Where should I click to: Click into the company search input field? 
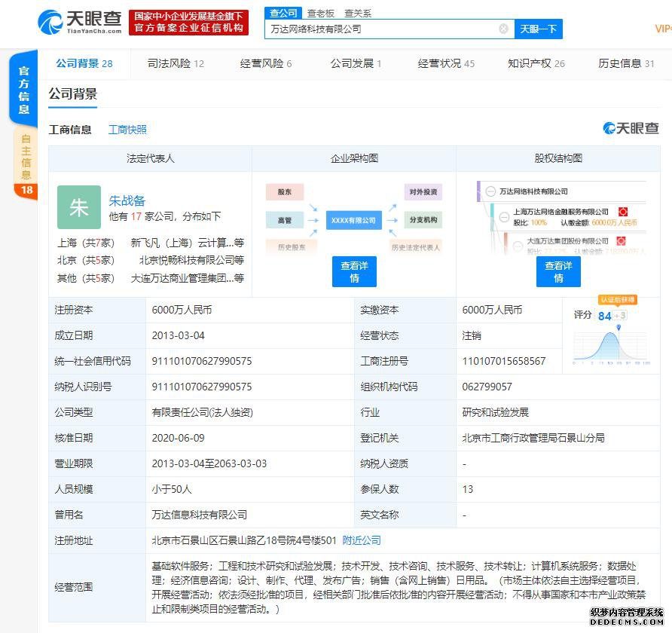coord(380,29)
